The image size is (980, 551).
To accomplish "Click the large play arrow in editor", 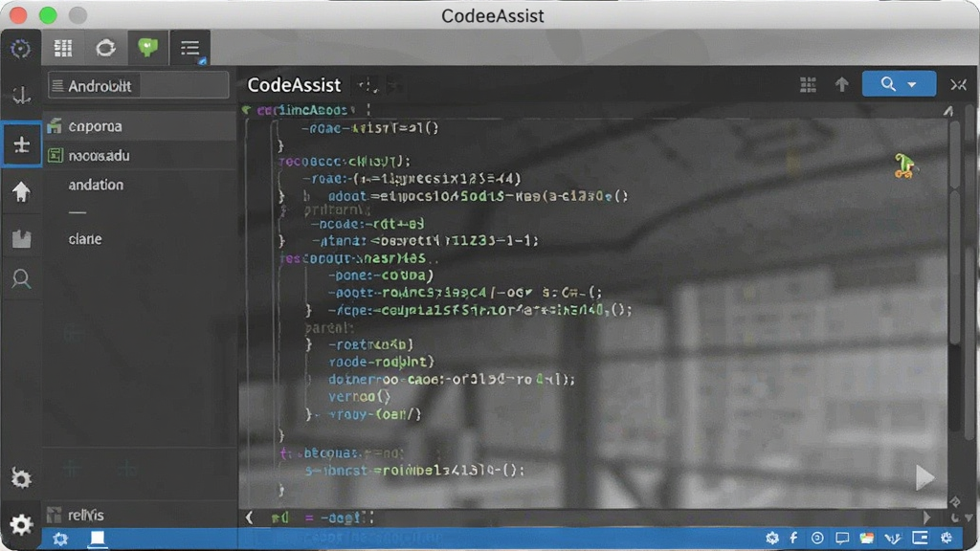I will tap(924, 477).
